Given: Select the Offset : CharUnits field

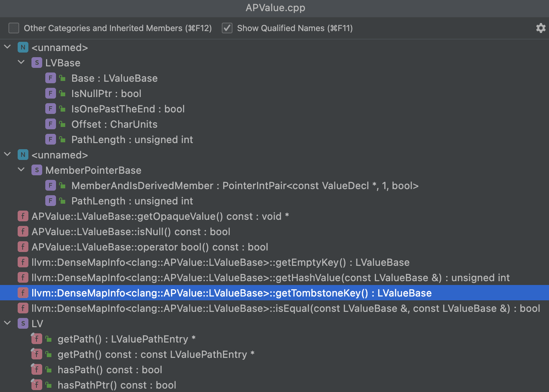Looking at the screenshot, I should [x=274, y=124].
